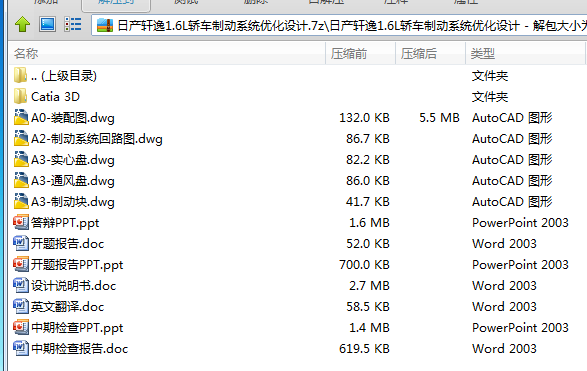Image resolution: width=587 pixels, height=371 pixels.
Task: Click the archive path address field
Action: (340, 25)
